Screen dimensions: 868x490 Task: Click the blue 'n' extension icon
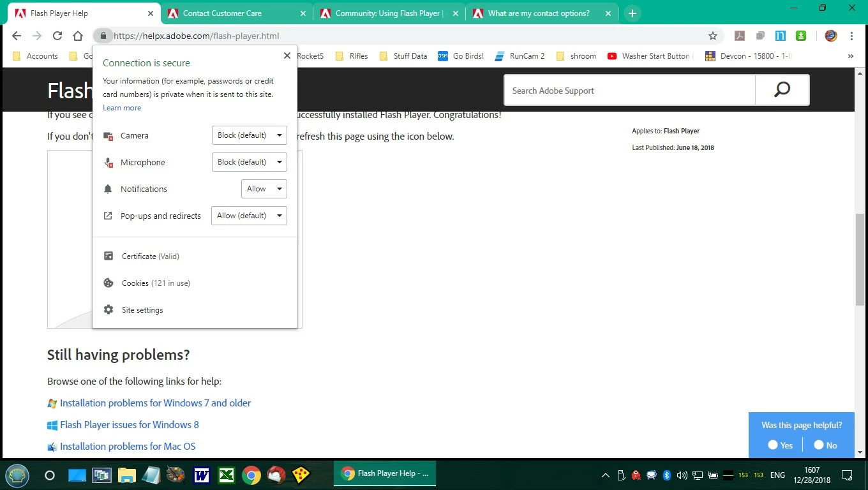[x=781, y=36]
